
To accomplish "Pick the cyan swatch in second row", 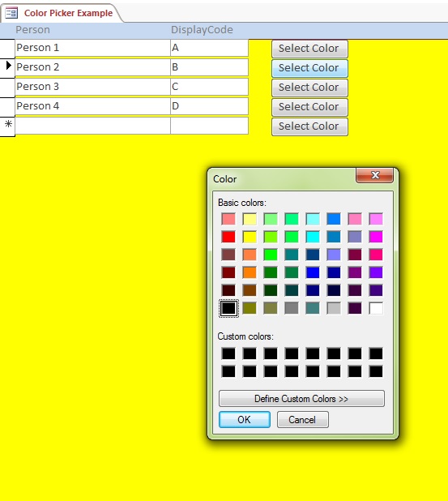I will (313, 237).
